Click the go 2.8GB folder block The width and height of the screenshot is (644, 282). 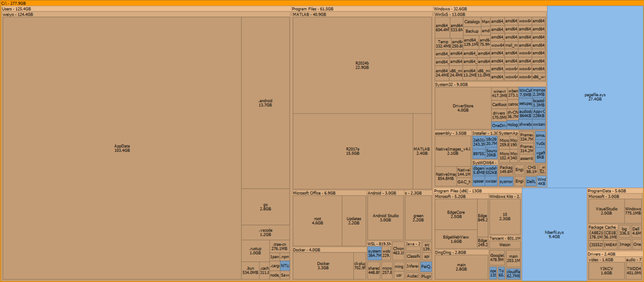(266, 207)
